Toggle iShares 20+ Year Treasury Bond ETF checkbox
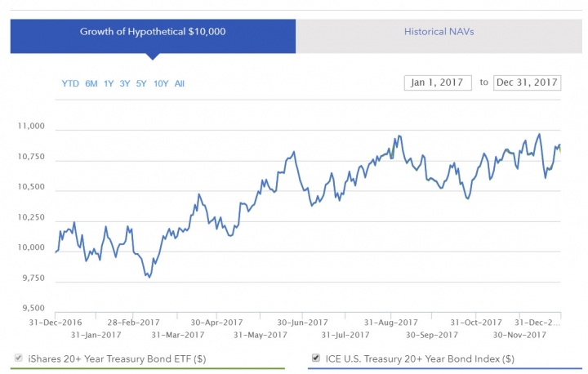The height and width of the screenshot is (374, 588). pos(18,358)
